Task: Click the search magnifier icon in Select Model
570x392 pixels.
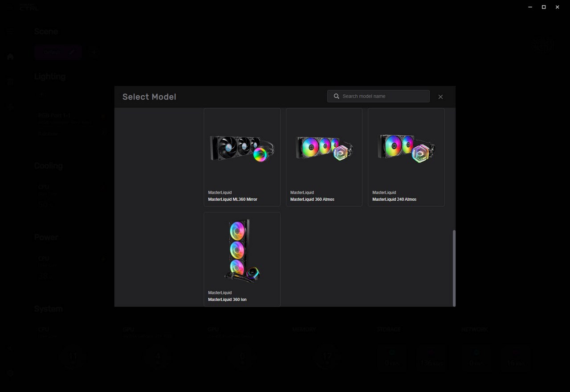Action: click(x=337, y=96)
